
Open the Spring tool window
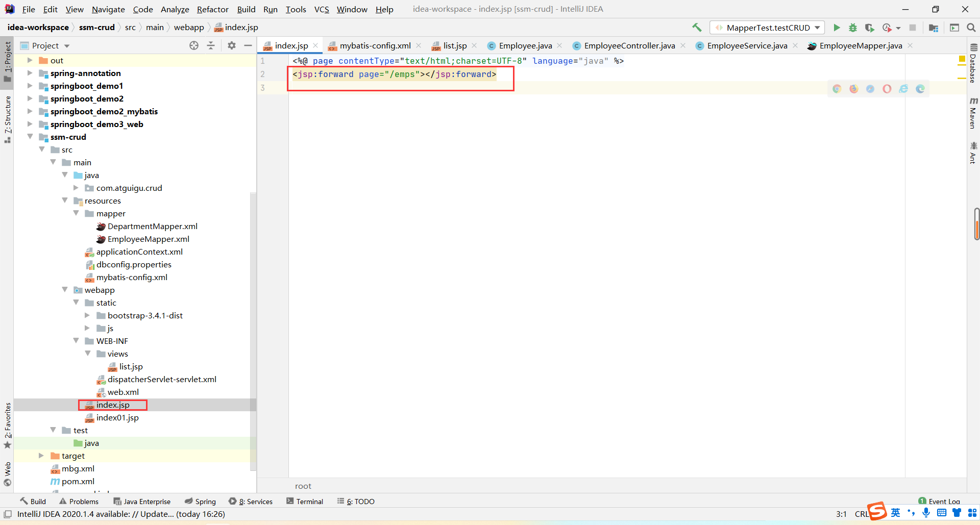(x=200, y=502)
